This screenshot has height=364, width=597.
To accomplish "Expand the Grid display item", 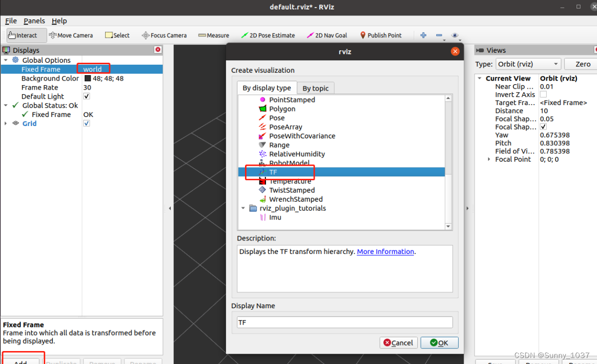I will coord(5,123).
